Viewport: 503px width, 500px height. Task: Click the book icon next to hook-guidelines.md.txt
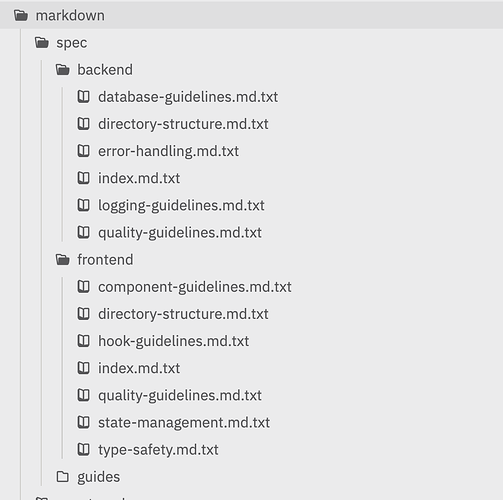click(83, 341)
